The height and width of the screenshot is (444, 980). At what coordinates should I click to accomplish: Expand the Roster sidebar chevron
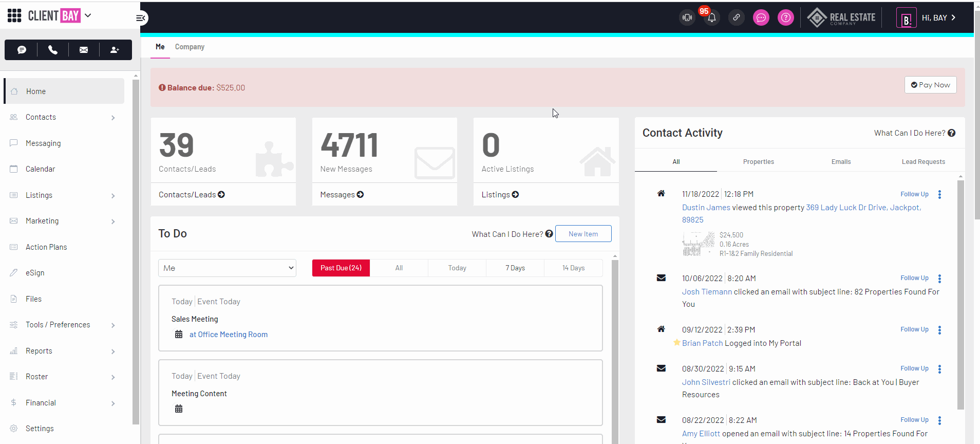coord(113,377)
